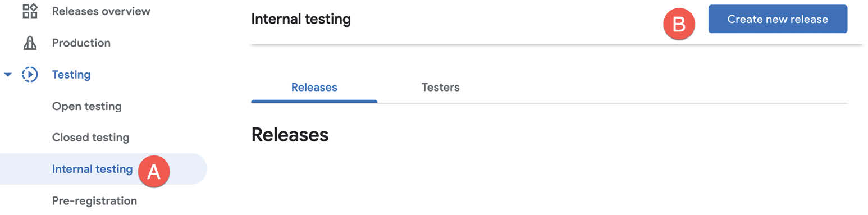Switch to the Releases tab

point(314,87)
